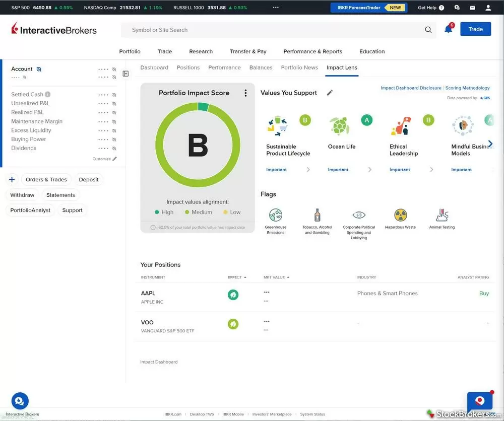Click the blue Trade button
Image resolution: width=504 pixels, height=421 pixels.
pyautogui.click(x=475, y=29)
